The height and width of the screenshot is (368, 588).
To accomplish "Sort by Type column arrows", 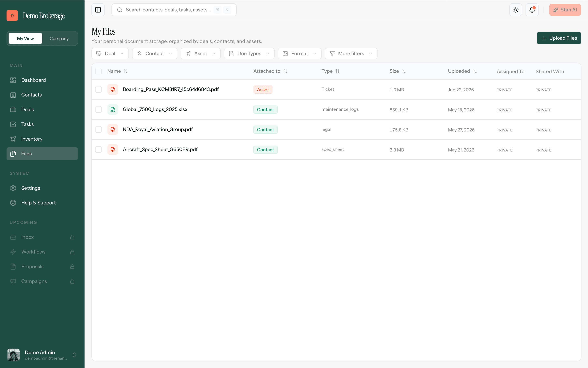I will (337, 71).
